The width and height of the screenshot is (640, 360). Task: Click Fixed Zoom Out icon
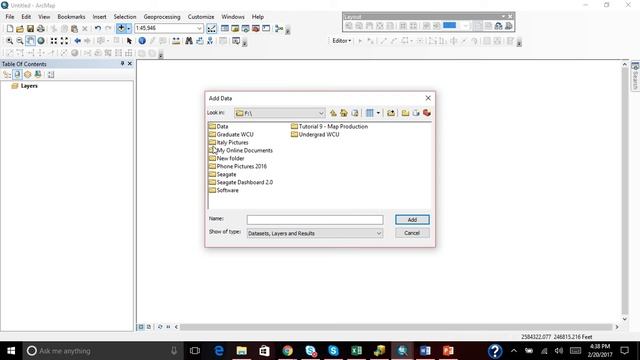tap(64, 41)
